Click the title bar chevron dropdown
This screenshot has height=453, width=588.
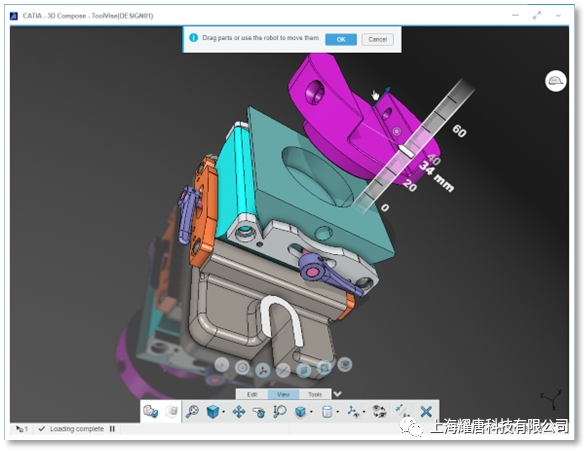[x=558, y=16]
